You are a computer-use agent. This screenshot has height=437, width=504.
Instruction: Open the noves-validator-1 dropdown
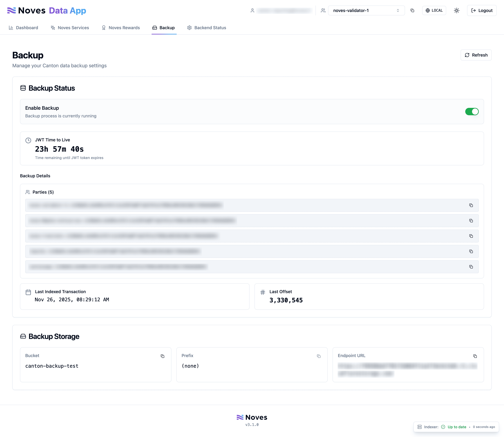pos(366,10)
